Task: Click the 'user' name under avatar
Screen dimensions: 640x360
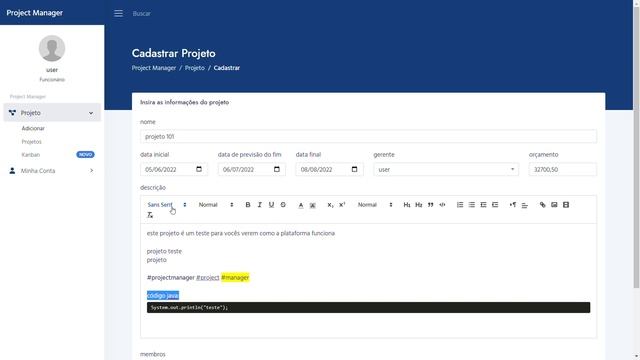Action: pyautogui.click(x=52, y=70)
